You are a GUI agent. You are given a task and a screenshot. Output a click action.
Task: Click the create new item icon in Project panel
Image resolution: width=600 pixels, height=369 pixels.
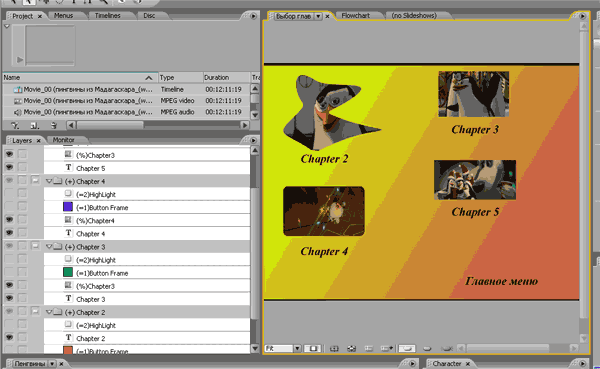click(34, 125)
